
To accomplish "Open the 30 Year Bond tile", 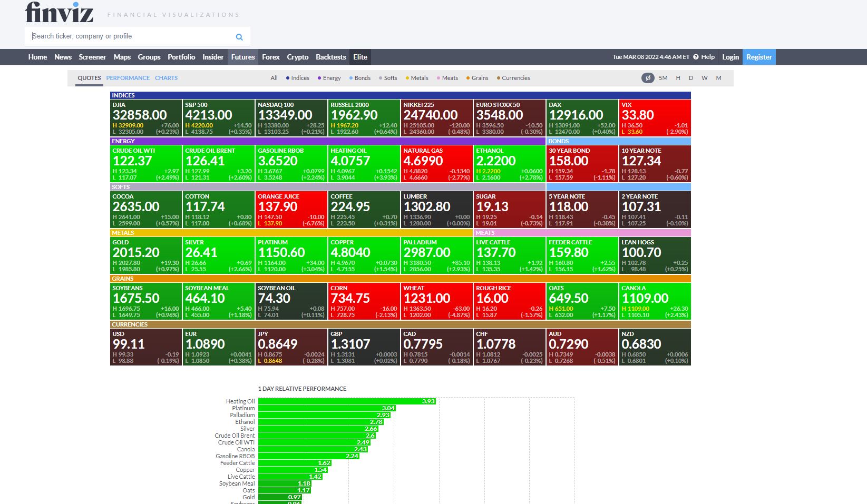I will [582, 164].
